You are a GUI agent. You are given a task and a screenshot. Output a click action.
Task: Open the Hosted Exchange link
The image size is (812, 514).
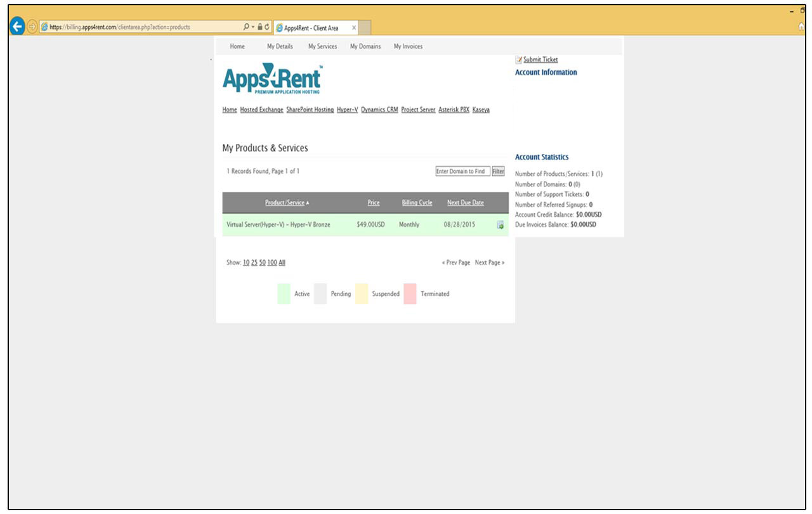tap(261, 110)
